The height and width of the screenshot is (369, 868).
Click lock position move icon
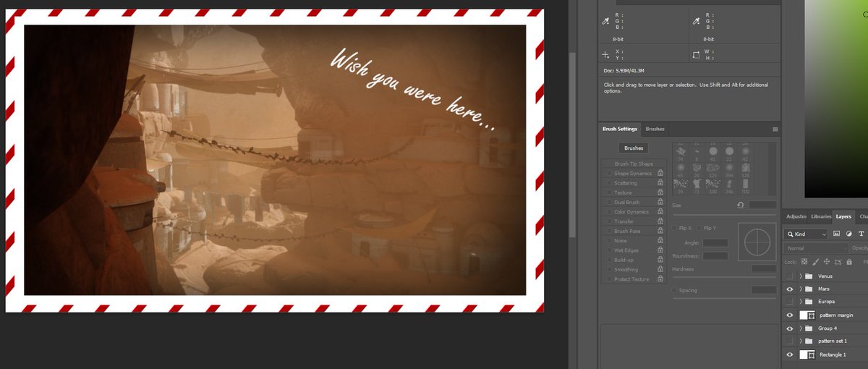pyautogui.click(x=826, y=262)
